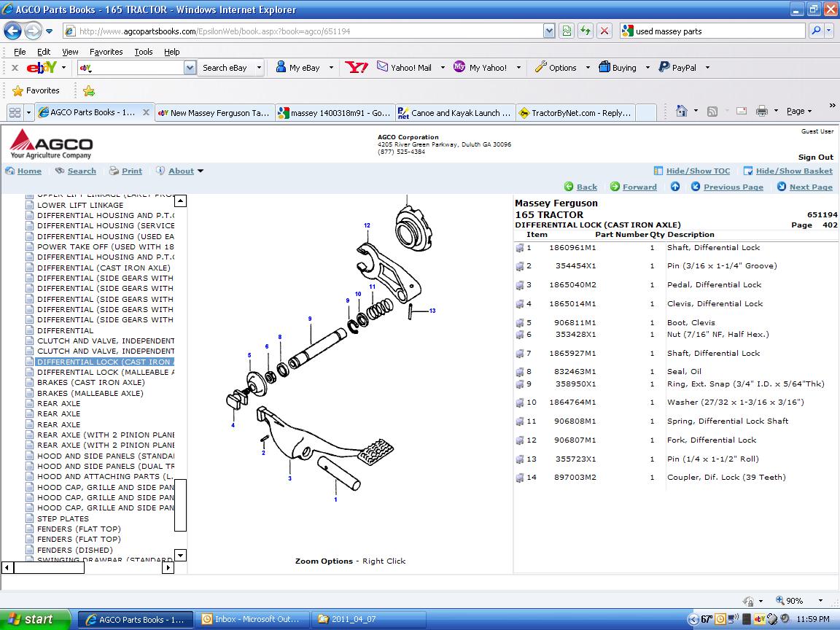Screen dimensions: 840x630
Task: Click the PayPal toolbar button
Action: (x=677, y=68)
